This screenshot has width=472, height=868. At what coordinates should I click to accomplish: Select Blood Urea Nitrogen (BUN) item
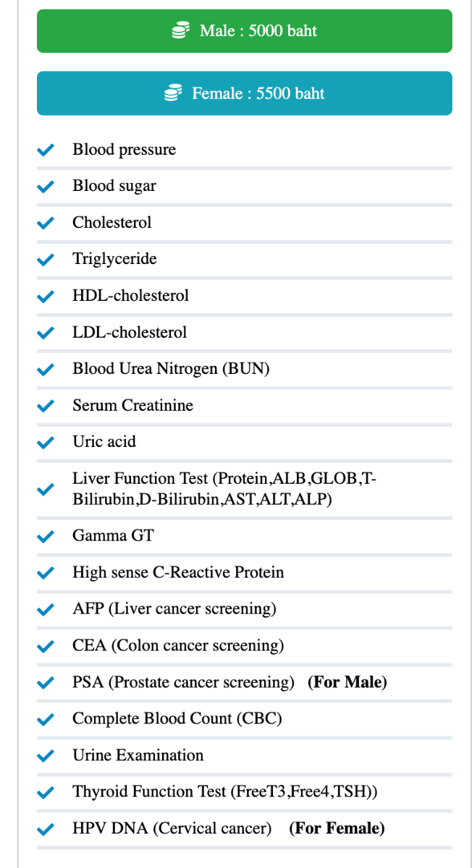tap(171, 369)
